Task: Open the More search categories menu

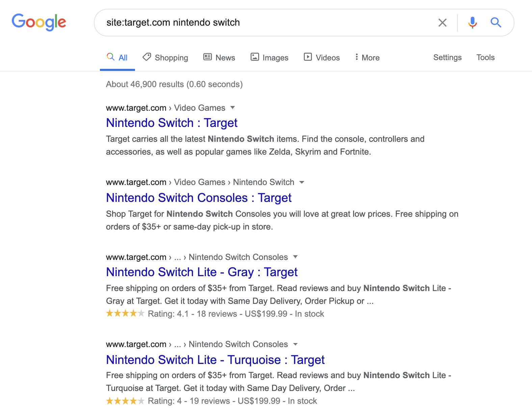Action: [367, 57]
